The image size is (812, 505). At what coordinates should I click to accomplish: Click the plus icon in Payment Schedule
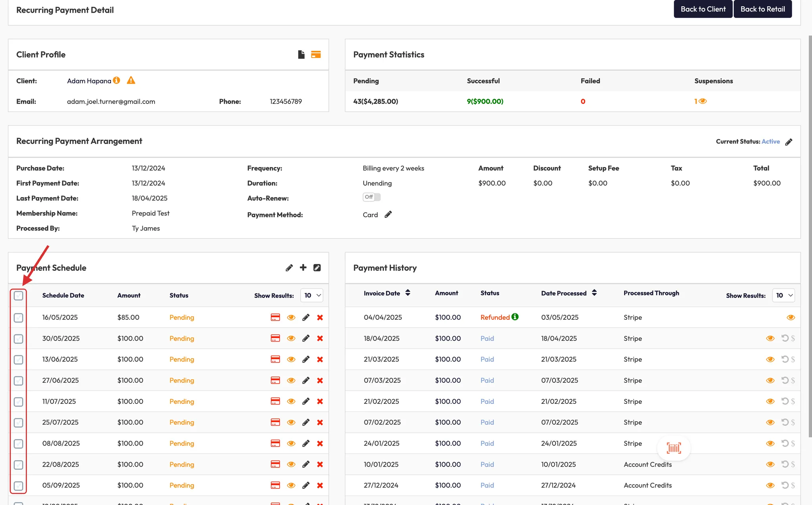click(x=303, y=268)
